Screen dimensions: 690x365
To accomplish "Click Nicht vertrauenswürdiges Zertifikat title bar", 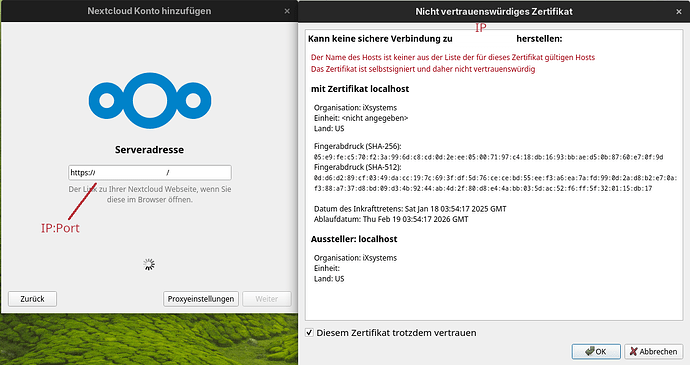I will pos(494,11).
